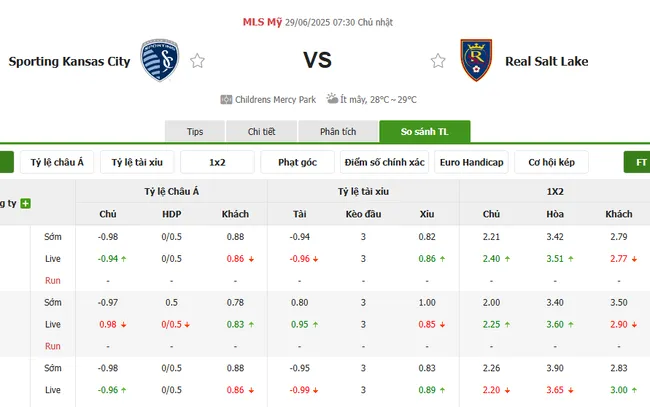The height and width of the screenshot is (407, 650).
Task: Select the So sánh TL tab
Action: tap(424, 132)
